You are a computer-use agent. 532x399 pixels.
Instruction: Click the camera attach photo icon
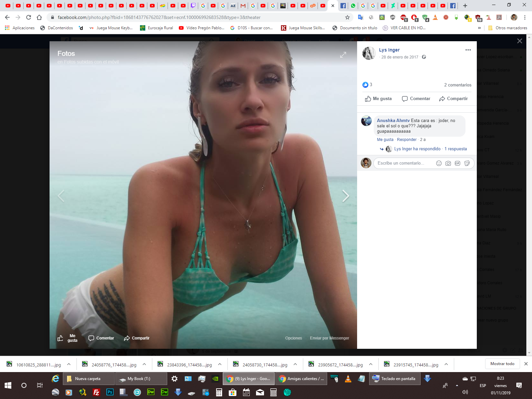tap(448, 163)
